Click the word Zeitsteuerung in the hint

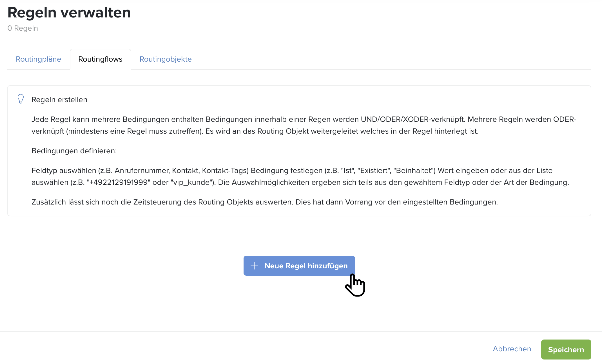(157, 202)
